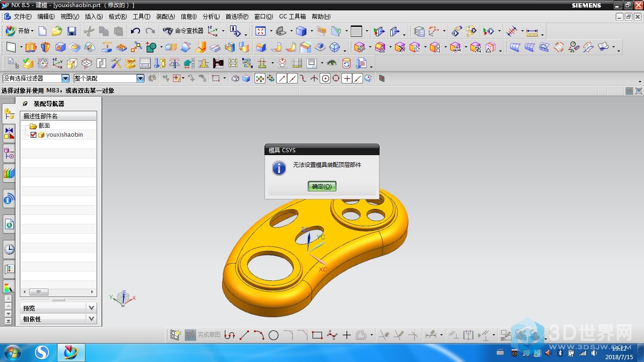Open the 分析(L) menu

click(211, 16)
